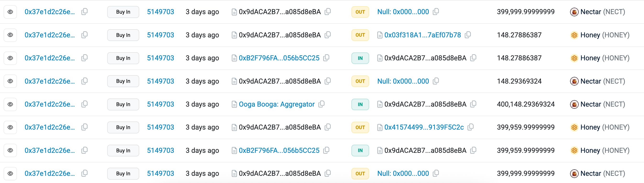Copy the 0x03f318A1...7aEf07b78 recipient address
Screen dimensions: 644x183
tap(468, 35)
